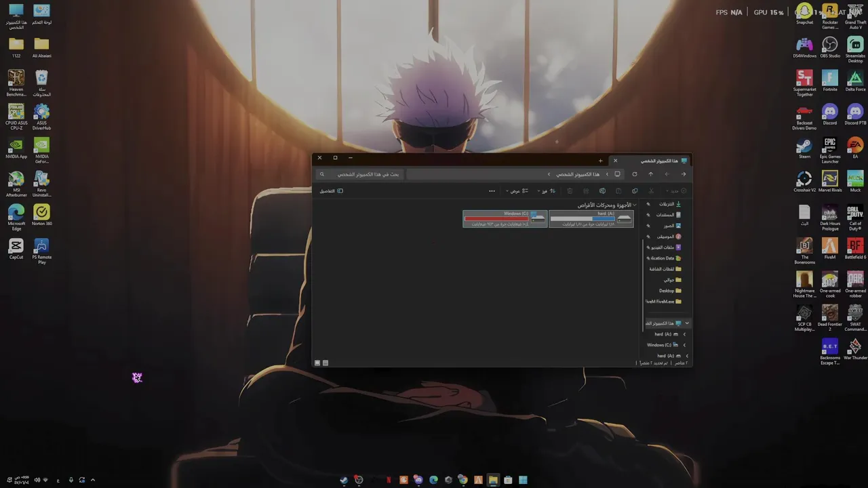Switch to the large icons view in the status bar

(x=317, y=363)
